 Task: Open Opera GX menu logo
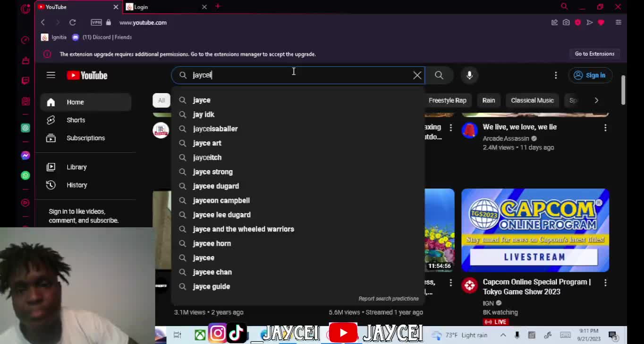[25, 8]
